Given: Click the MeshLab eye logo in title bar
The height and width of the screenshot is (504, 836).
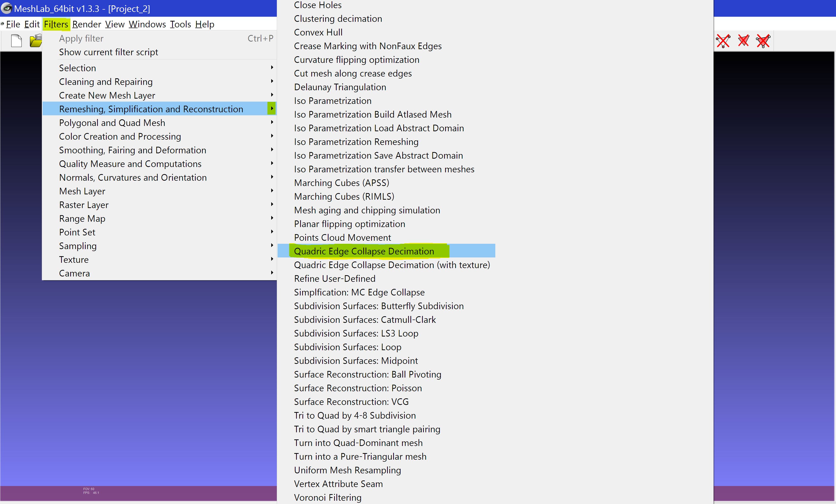Looking at the screenshot, I should point(6,8).
